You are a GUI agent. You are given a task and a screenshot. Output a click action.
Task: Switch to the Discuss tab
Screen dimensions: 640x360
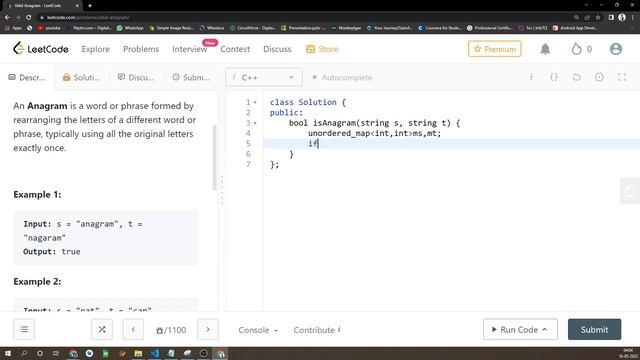[136, 77]
